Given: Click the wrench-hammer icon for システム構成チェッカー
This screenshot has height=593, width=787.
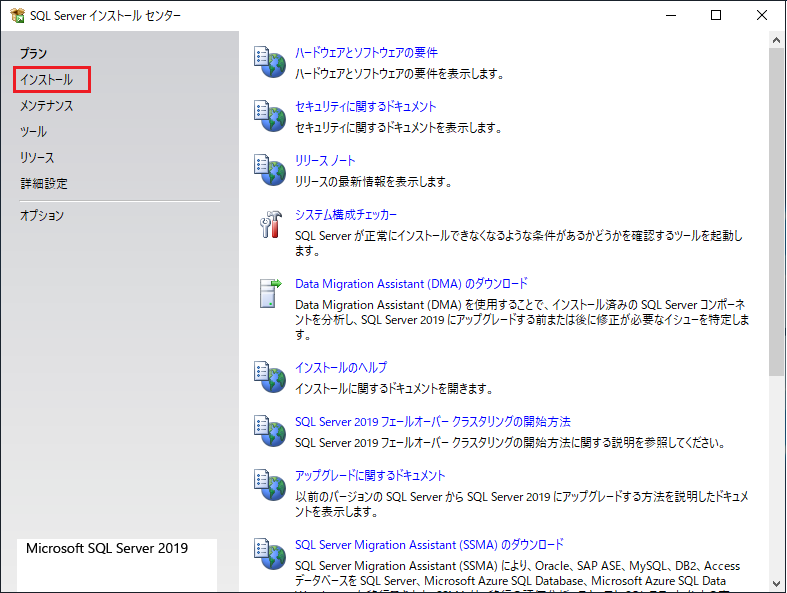Looking at the screenshot, I should pos(271,224).
